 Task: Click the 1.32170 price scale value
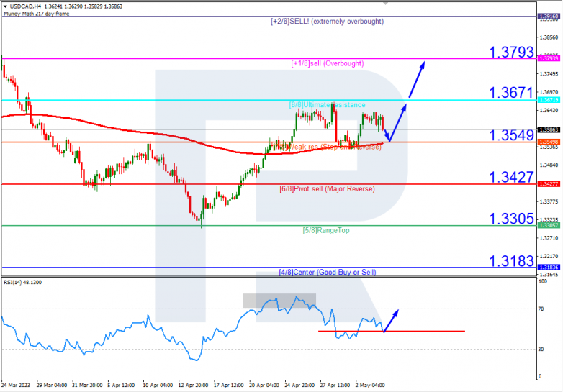[549, 257]
